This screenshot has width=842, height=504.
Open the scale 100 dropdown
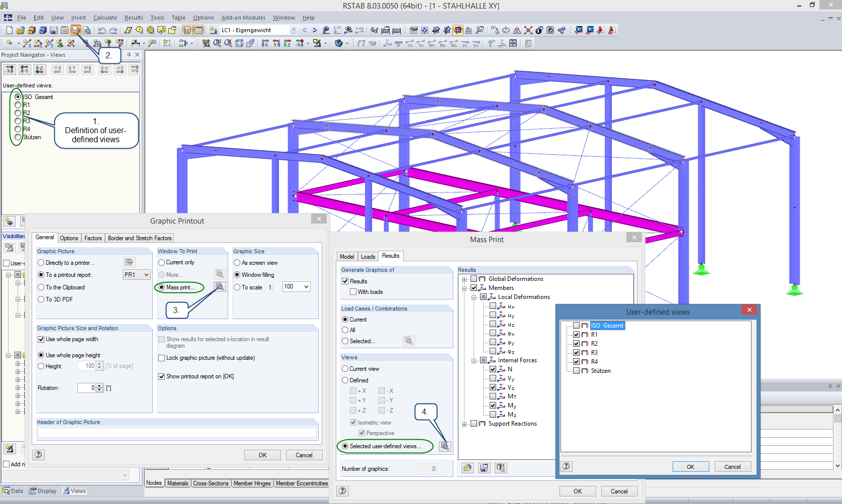pyautogui.click(x=306, y=286)
